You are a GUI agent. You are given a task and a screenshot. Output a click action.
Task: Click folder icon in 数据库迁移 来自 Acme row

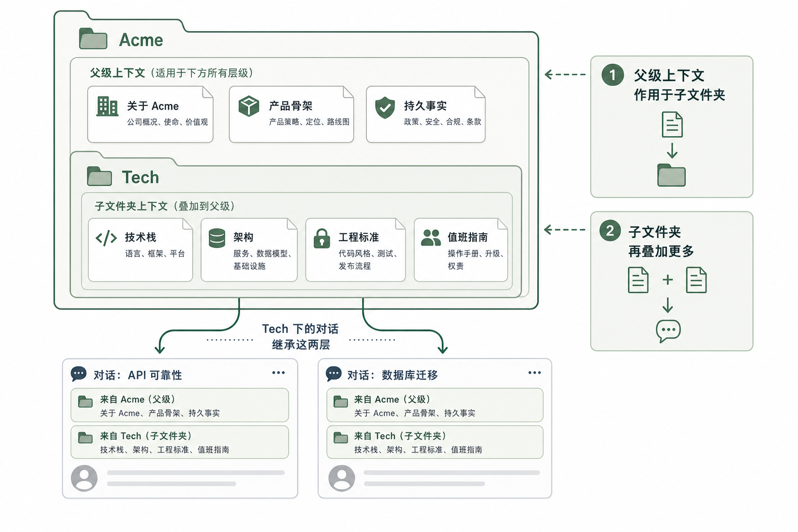click(341, 401)
